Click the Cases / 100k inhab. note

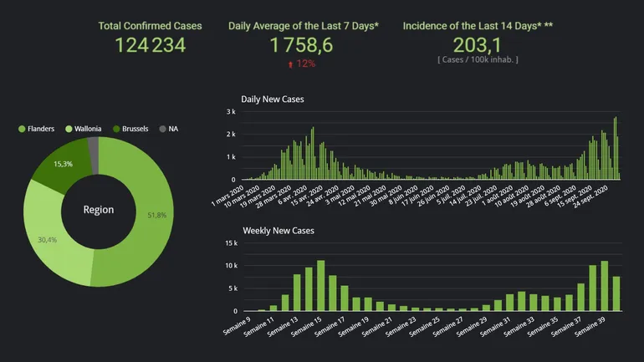coord(478,59)
